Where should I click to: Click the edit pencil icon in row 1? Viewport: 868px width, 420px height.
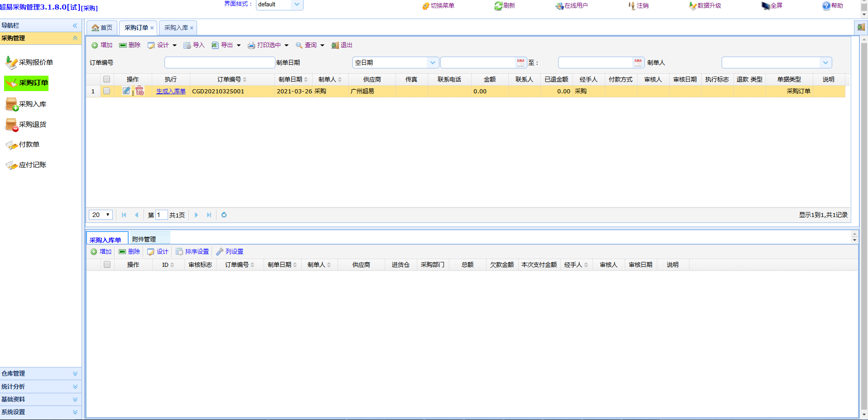tap(126, 91)
